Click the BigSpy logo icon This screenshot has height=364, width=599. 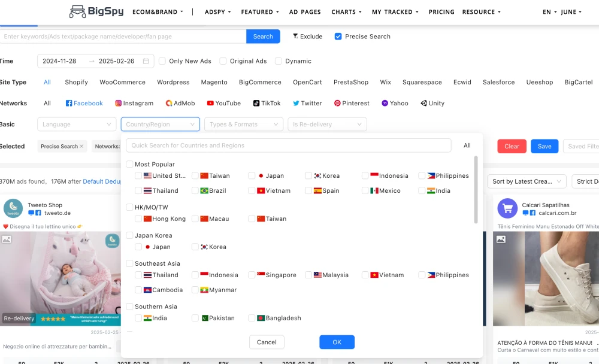[x=77, y=11]
